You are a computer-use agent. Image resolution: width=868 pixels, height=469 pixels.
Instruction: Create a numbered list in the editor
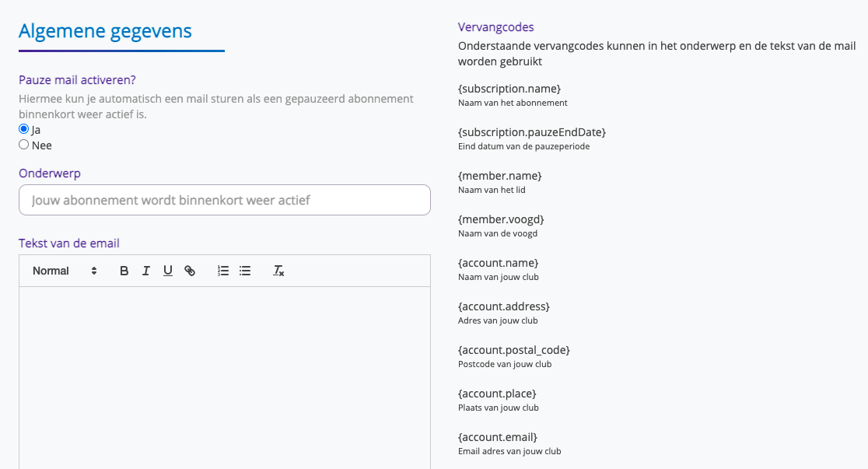click(x=223, y=271)
